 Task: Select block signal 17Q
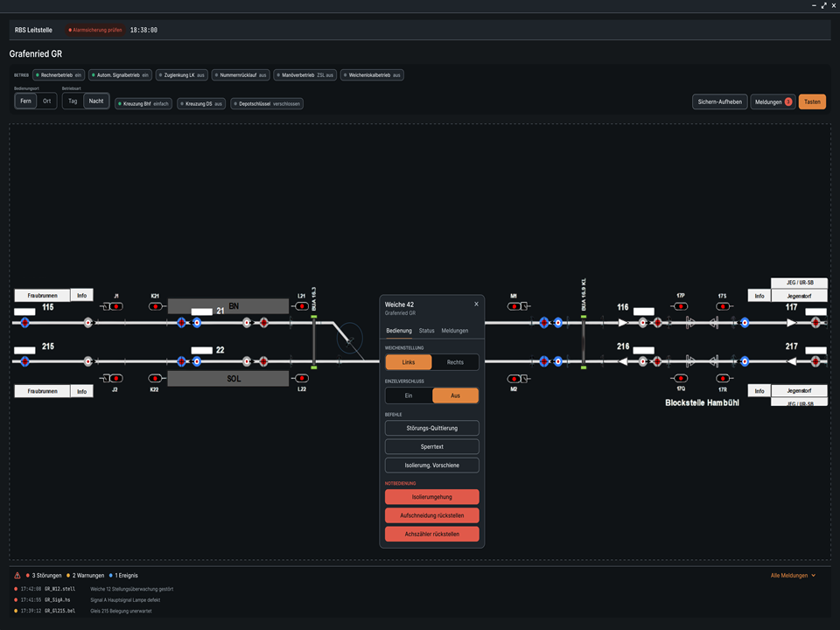(x=680, y=378)
